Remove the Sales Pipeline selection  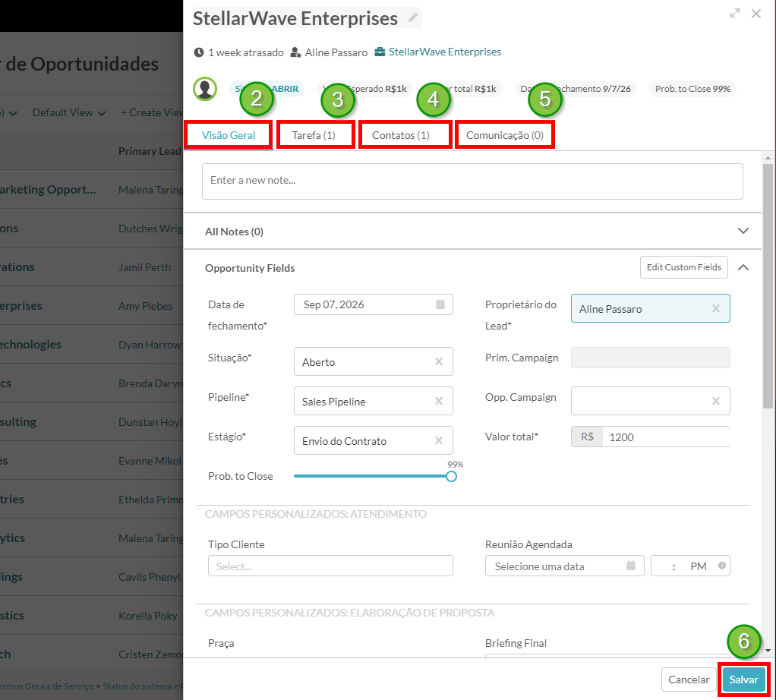tap(438, 401)
